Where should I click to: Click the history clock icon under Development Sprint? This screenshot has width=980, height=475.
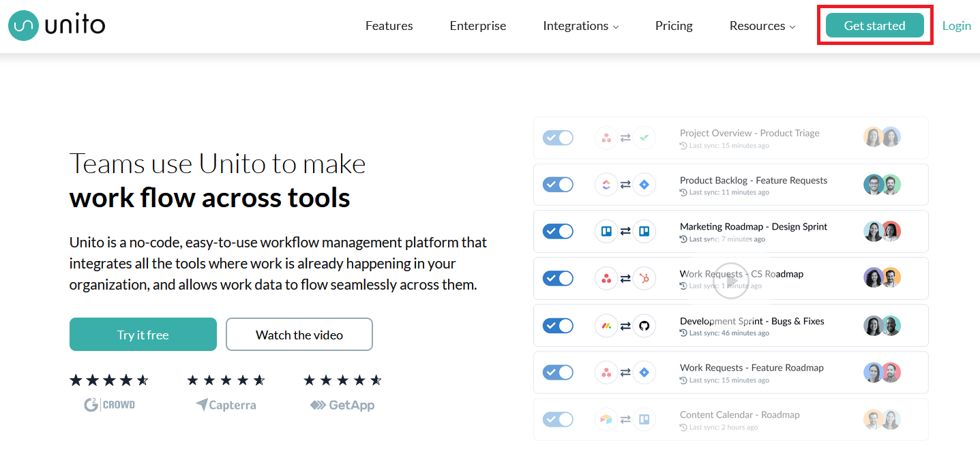(683, 333)
